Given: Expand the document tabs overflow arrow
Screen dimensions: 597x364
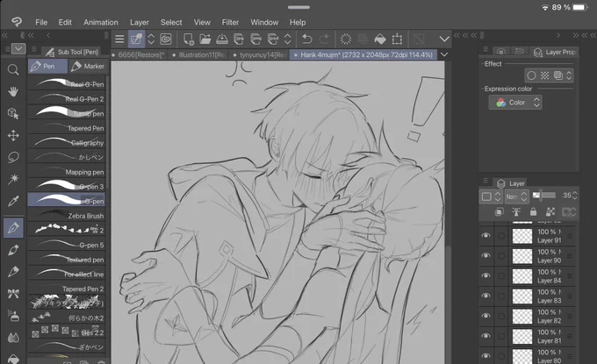Looking at the screenshot, I should tap(444, 54).
